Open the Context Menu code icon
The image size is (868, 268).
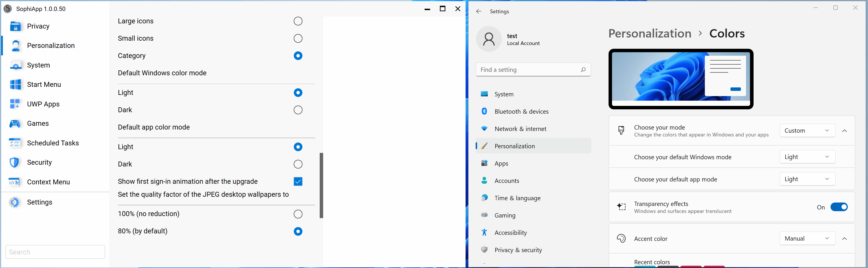click(14, 182)
